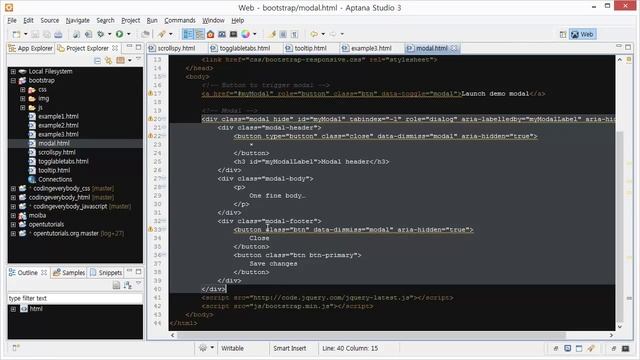Close the modal.html editor tab
This screenshot has width=640, height=360.
(x=454, y=48)
